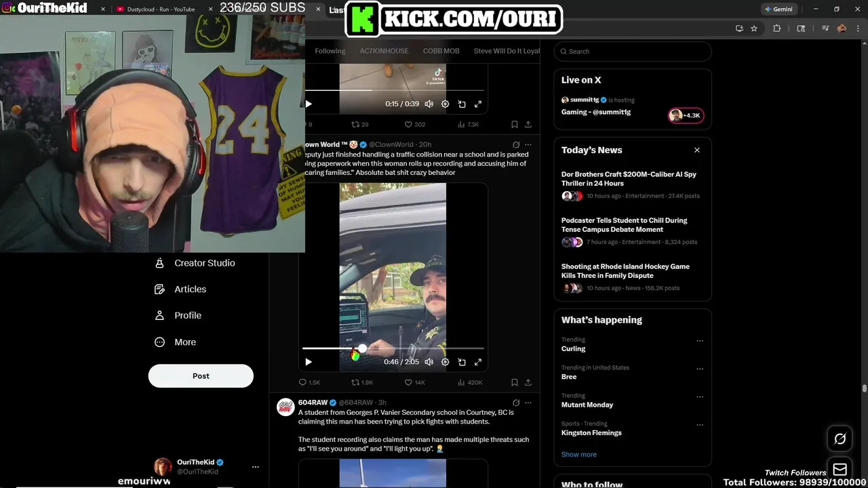View analytics showing 7.3K views
This screenshot has width=868, height=488.
click(469, 125)
